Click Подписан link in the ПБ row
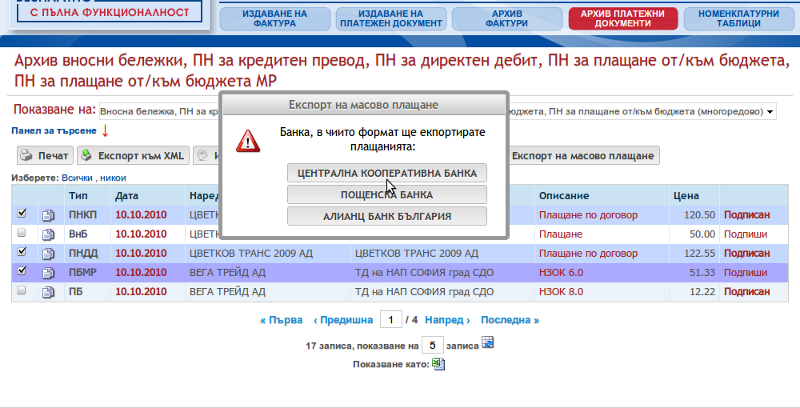 tap(746, 292)
